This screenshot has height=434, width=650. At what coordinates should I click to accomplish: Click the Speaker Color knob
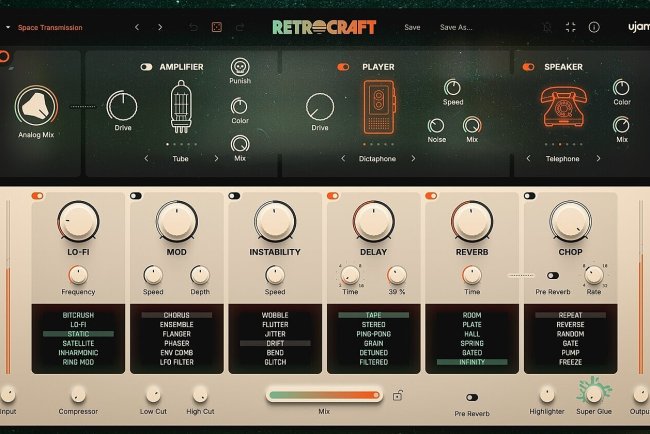coord(621,87)
